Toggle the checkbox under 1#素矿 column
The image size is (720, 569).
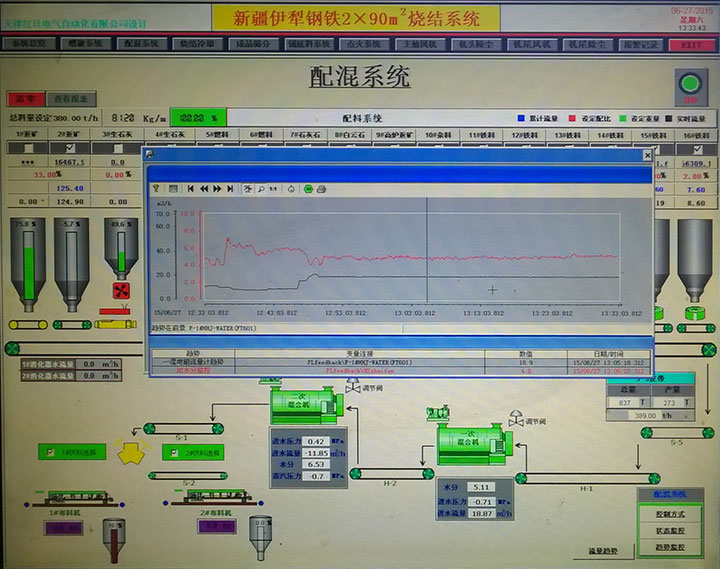coord(27,148)
